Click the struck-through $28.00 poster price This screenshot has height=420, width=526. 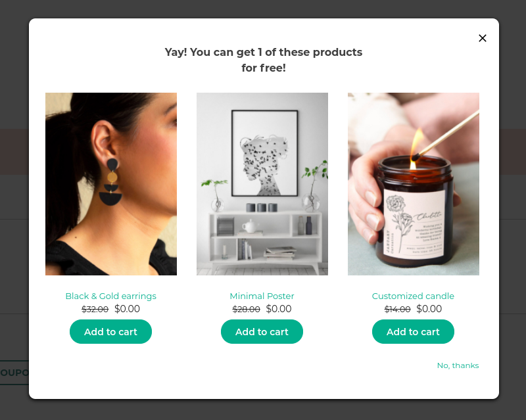[246, 309]
